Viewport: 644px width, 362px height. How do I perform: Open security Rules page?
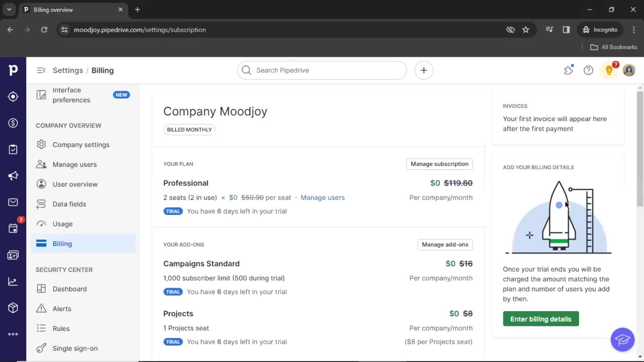tap(83, 328)
